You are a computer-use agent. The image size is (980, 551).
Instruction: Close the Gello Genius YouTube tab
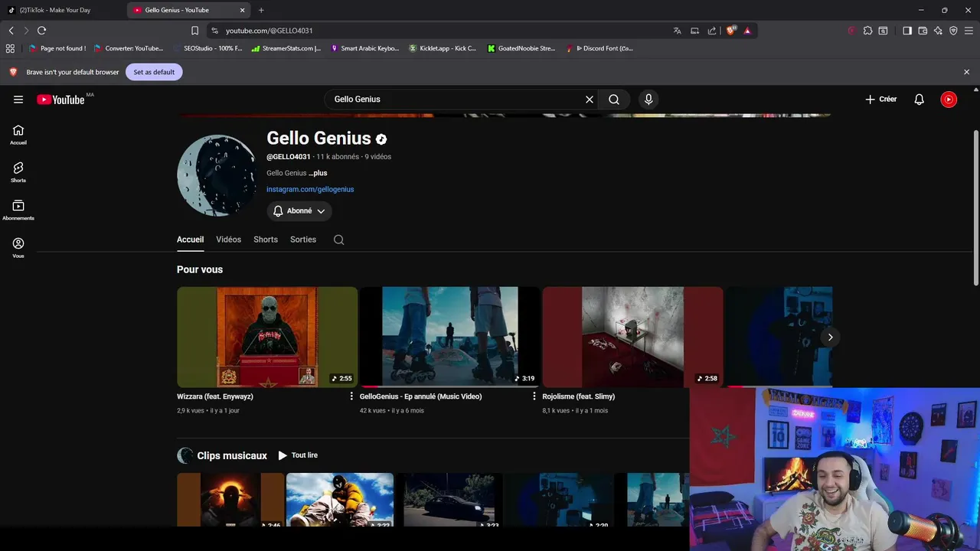tap(243, 10)
